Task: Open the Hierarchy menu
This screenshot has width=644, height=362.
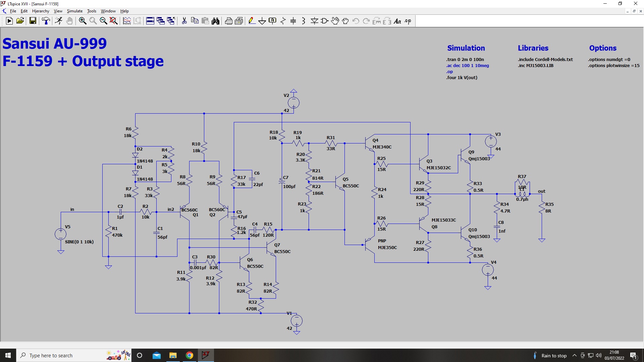Action: click(x=41, y=11)
